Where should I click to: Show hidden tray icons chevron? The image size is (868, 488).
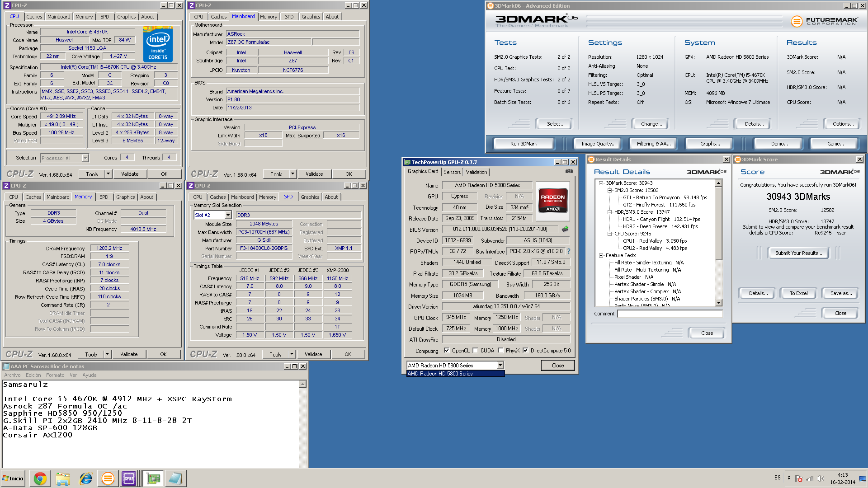click(x=789, y=478)
